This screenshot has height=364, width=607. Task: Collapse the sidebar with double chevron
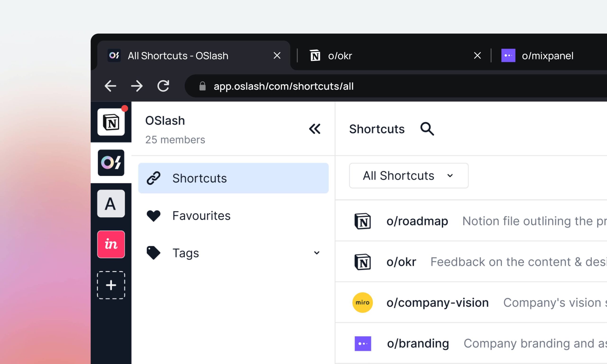point(315,129)
